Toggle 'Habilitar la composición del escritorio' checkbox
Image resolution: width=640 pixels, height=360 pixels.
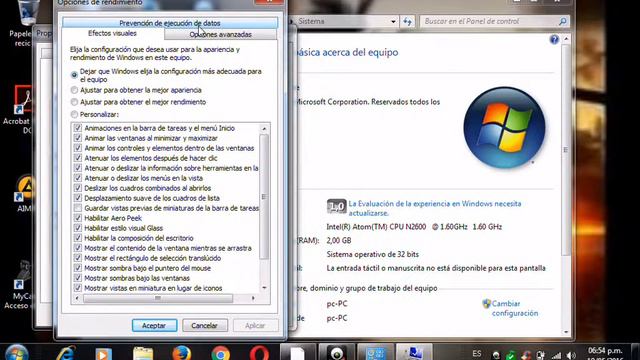78,238
